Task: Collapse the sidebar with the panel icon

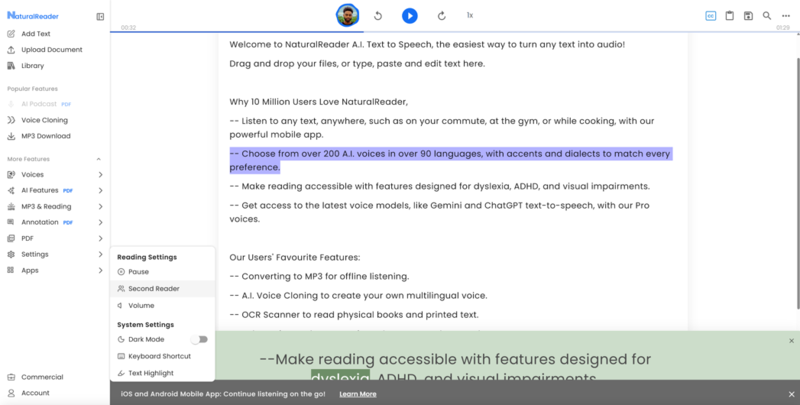Action: tap(100, 17)
